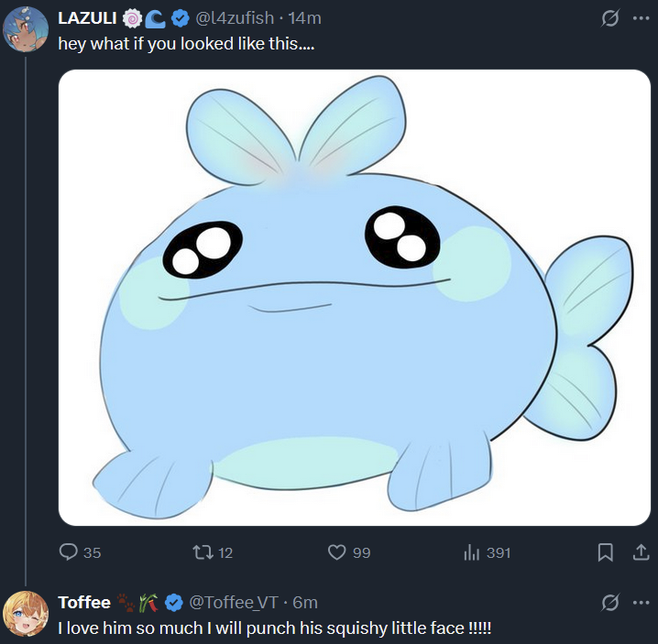658x644 pixels.
Task: Open the share menu on LAZULI's post
Action: (640, 552)
